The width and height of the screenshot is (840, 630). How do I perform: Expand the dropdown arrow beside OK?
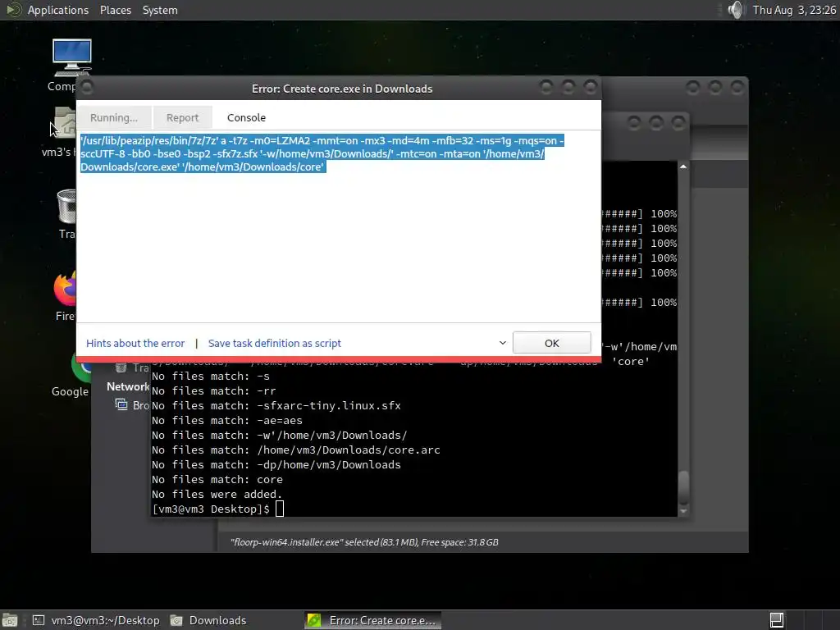[x=503, y=343]
